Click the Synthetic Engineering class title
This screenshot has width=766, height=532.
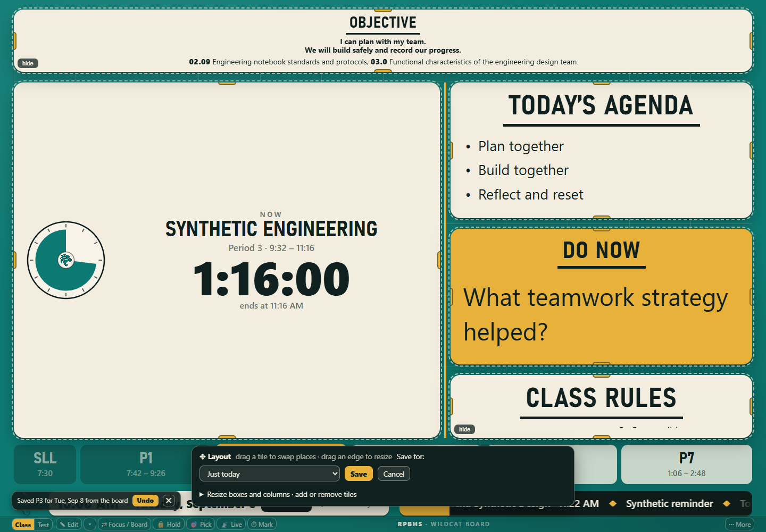click(x=271, y=229)
